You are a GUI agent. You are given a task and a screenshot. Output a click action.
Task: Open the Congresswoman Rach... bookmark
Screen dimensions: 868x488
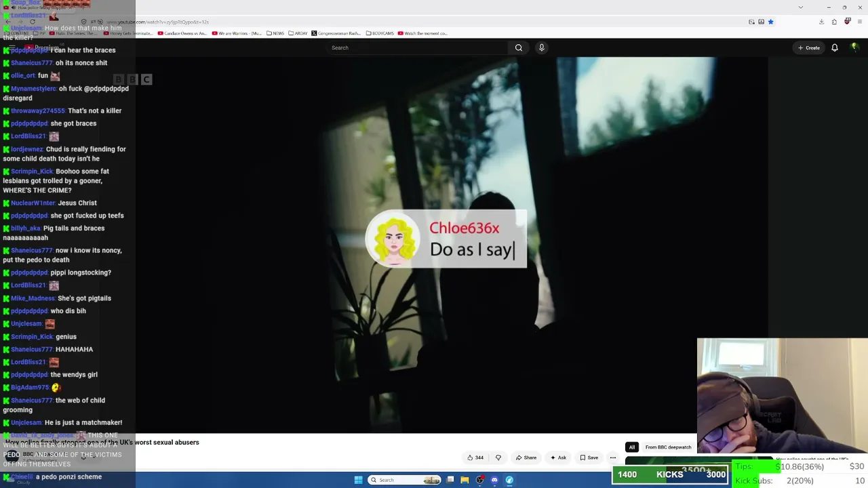click(x=336, y=33)
